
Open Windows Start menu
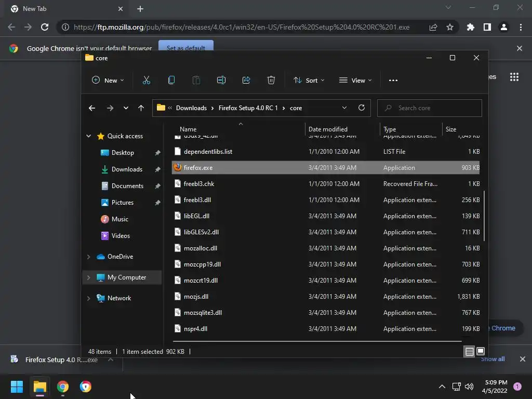tap(17, 387)
